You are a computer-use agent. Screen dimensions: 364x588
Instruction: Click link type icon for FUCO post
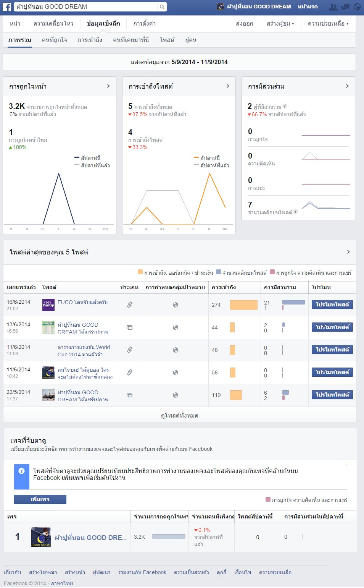click(x=130, y=305)
